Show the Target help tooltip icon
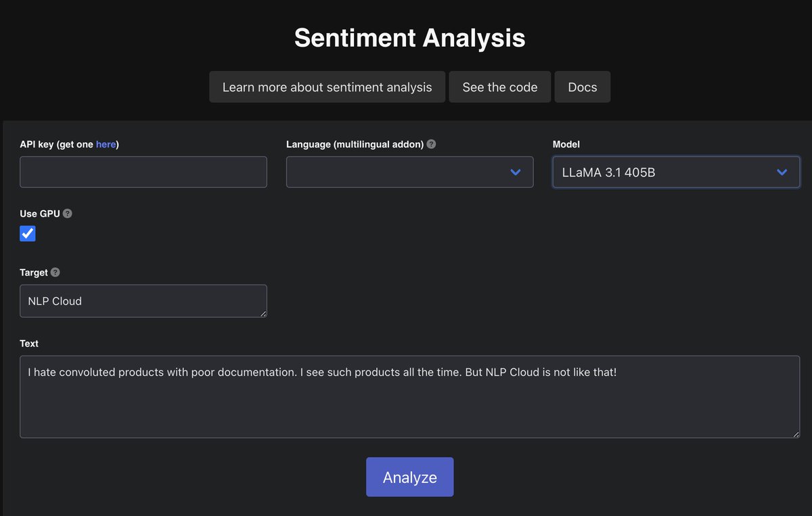812x516 pixels. (x=55, y=272)
